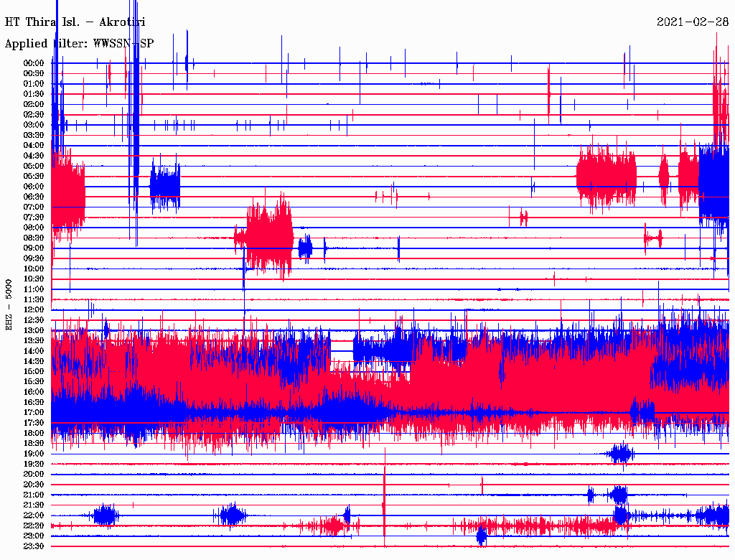This screenshot has width=735, height=560.
Task: Click the date label '2021-02-28'
Action: point(693,22)
